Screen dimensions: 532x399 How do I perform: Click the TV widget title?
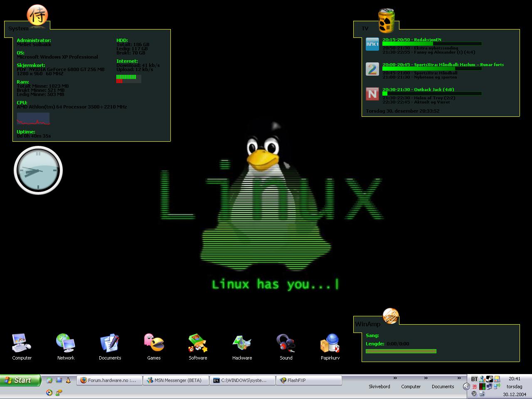[365, 29]
